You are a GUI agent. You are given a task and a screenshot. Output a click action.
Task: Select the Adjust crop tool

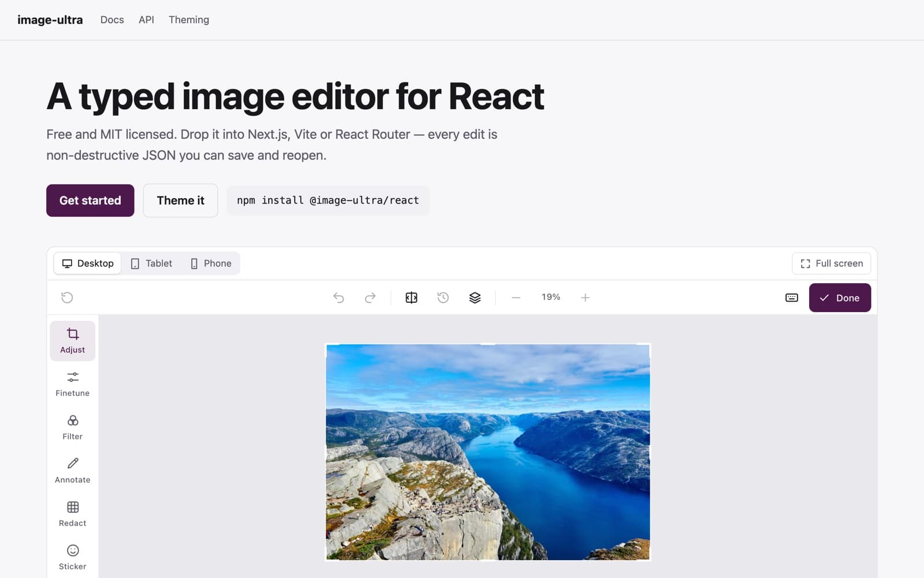[x=73, y=341]
